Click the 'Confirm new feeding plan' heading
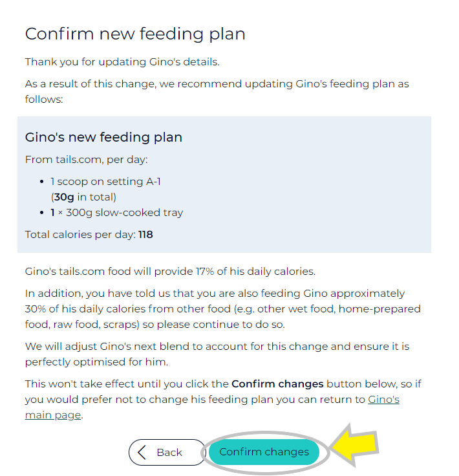The height and width of the screenshot is (476, 459). (x=135, y=34)
